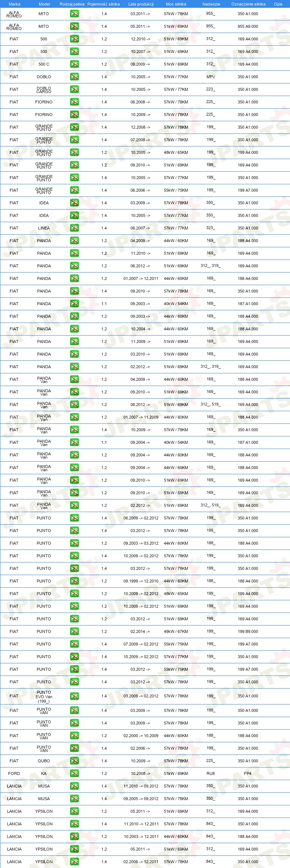Click fuel icon in PANDA 11.2009 row

point(74,341)
